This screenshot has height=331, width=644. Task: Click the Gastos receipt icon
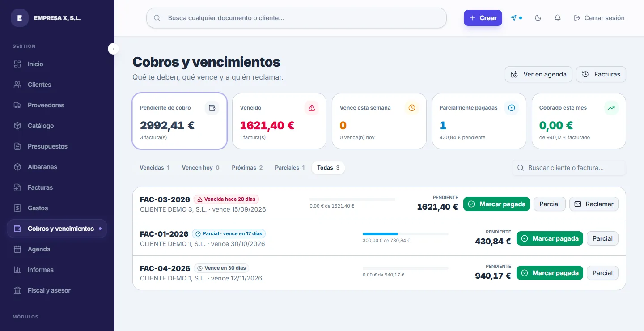(17, 208)
